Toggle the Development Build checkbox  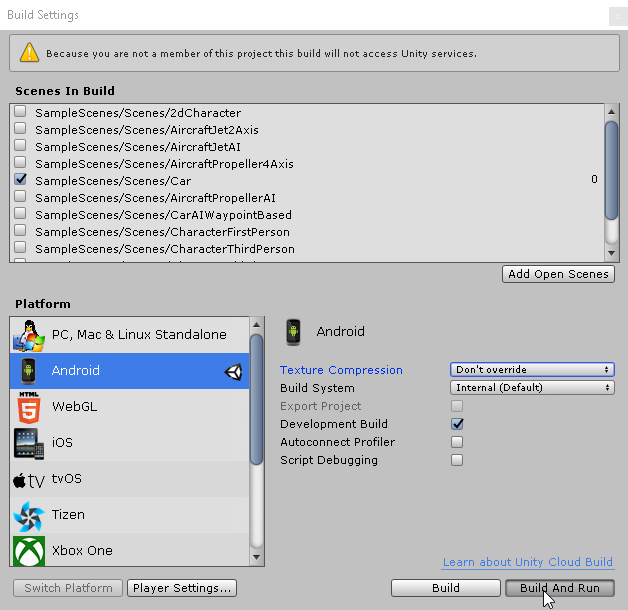[x=457, y=424]
